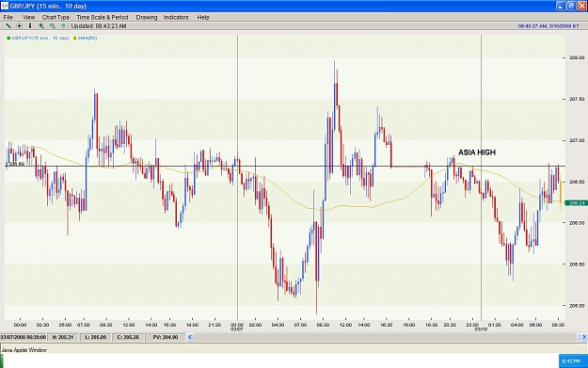This screenshot has width=588, height=368.
Task: Click the green current price tag 206.24
Action: pos(576,203)
